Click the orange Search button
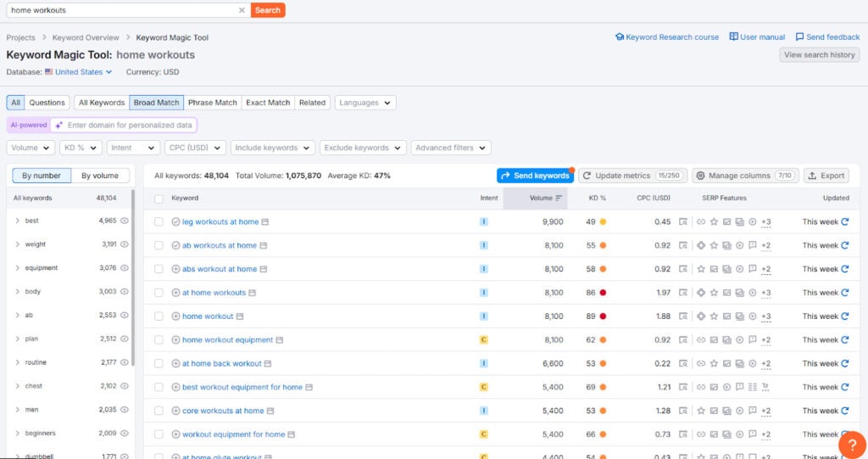The image size is (868, 459). (268, 10)
